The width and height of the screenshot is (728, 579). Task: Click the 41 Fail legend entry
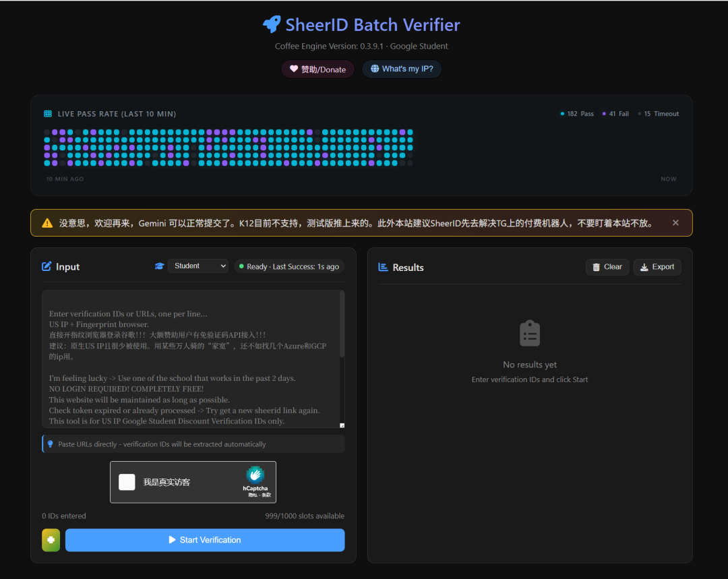[x=615, y=114]
